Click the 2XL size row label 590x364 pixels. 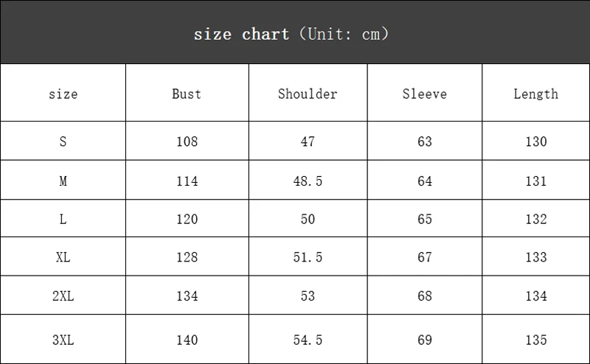[63, 295]
